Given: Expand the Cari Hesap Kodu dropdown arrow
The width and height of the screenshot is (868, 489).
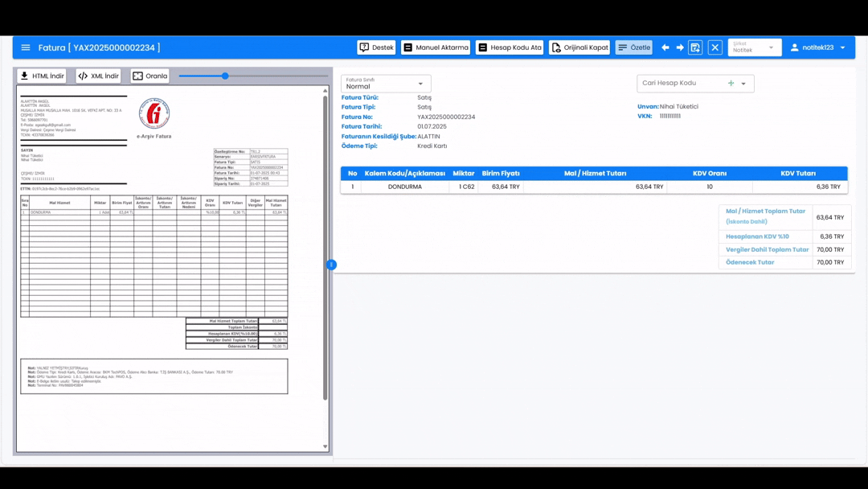Looking at the screenshot, I should coord(743,84).
